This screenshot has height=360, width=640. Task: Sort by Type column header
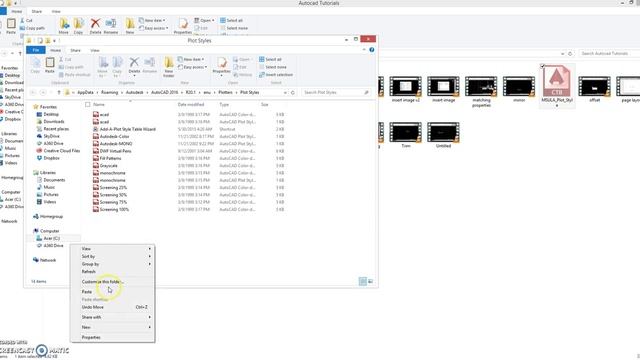click(224, 105)
